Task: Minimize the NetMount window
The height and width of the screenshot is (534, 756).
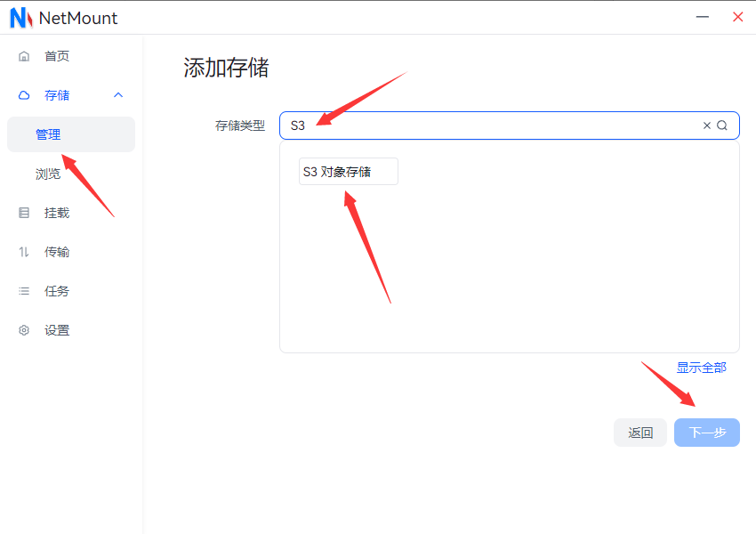Action: click(703, 17)
